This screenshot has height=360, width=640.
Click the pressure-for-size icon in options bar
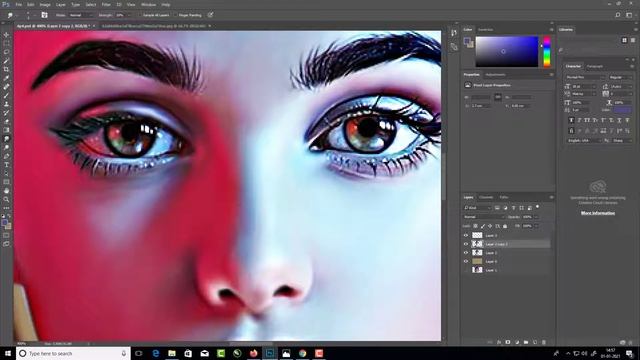pos(210,15)
